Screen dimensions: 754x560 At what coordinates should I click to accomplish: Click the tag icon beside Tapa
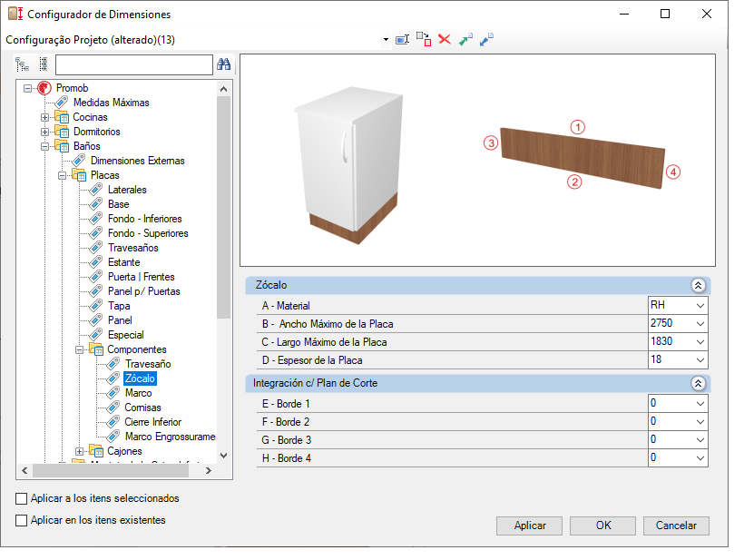[x=96, y=306]
